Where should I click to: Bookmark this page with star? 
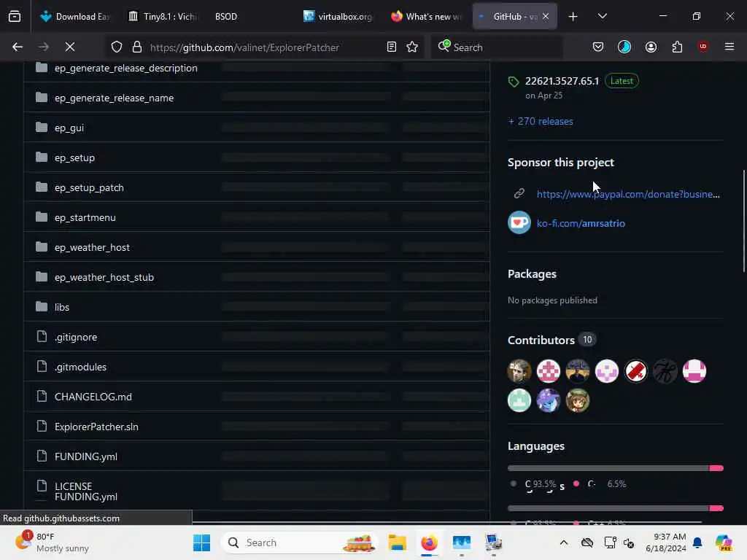tap(413, 47)
